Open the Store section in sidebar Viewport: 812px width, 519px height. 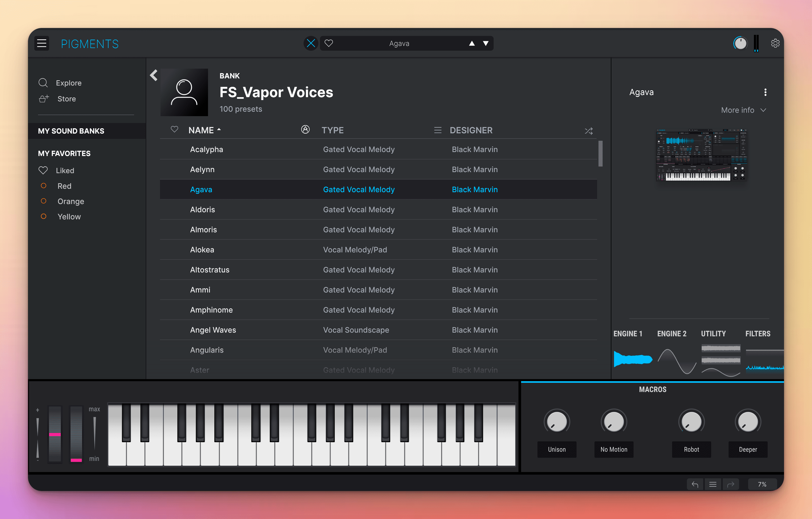coord(66,99)
